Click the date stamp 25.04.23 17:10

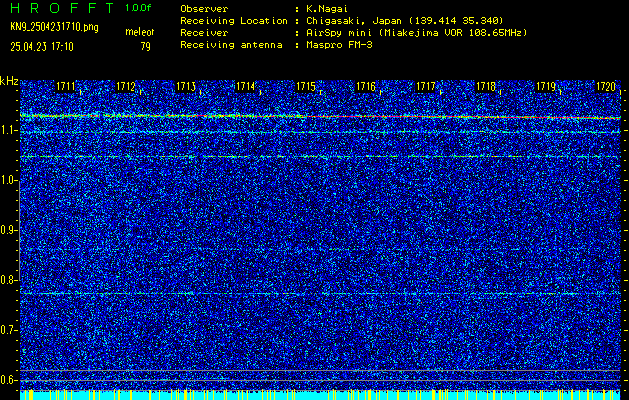42,47
